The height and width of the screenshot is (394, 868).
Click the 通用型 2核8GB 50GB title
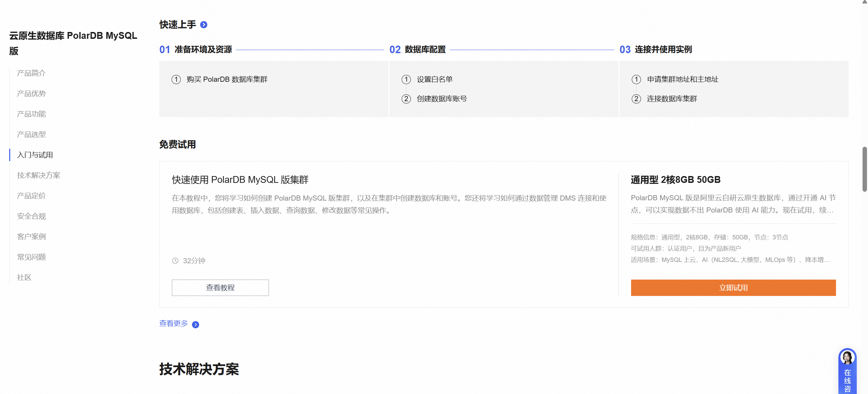click(675, 180)
